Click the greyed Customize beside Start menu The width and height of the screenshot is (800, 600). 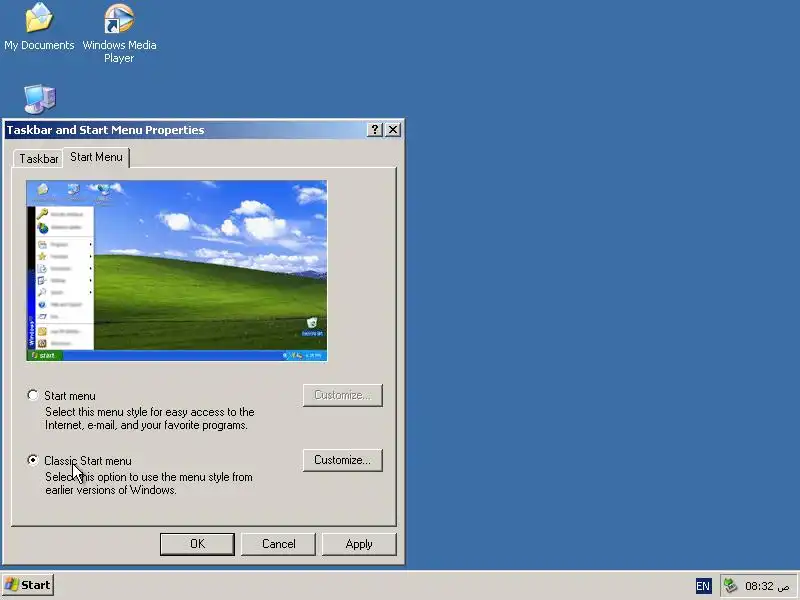tap(342, 395)
